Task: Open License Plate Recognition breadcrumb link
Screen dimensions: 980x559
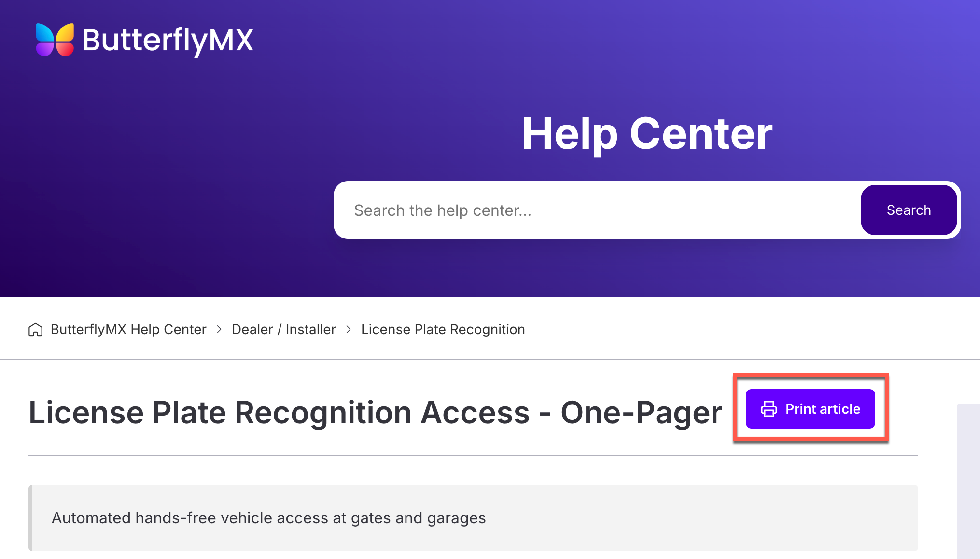Action: (x=443, y=329)
